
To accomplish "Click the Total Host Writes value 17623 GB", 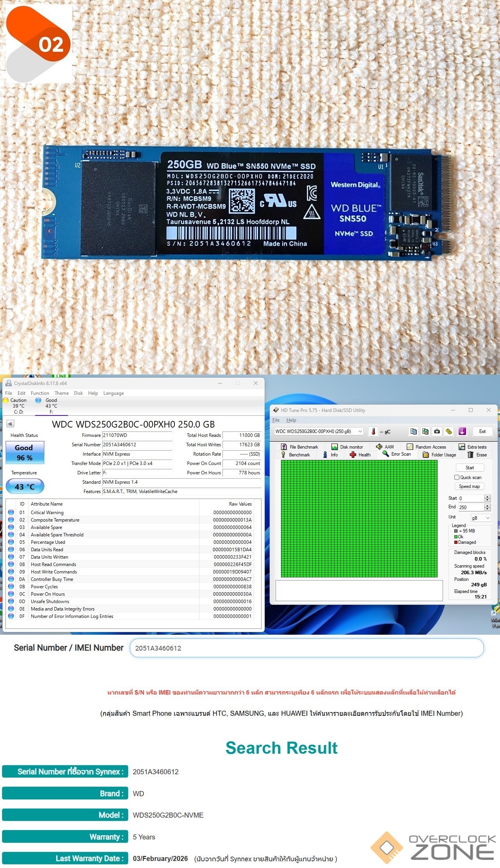I will pyautogui.click(x=242, y=445).
